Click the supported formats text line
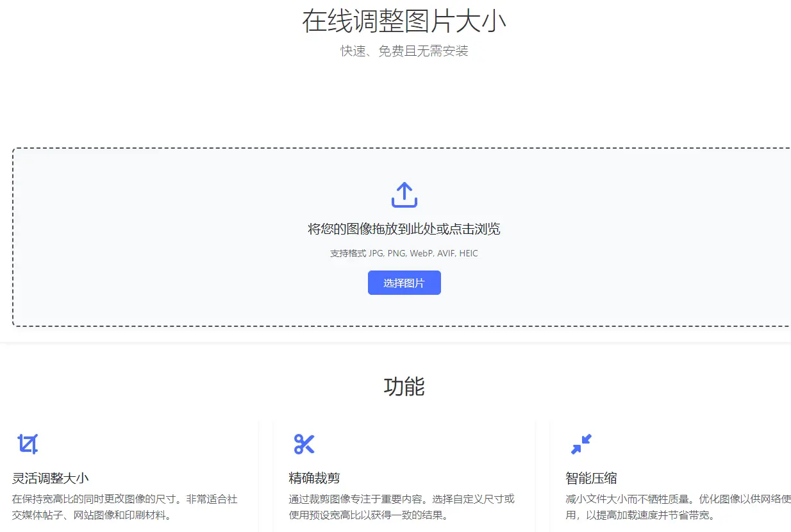 point(404,253)
